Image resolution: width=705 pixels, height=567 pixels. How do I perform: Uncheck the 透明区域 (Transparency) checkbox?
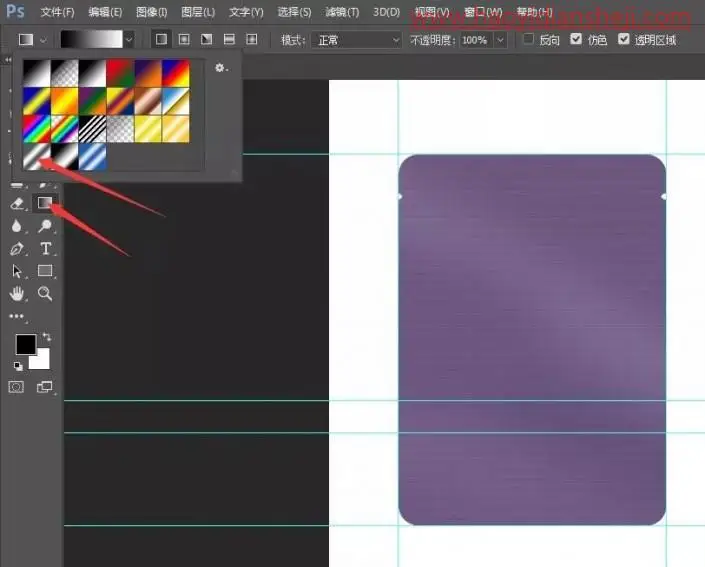pyautogui.click(x=624, y=39)
